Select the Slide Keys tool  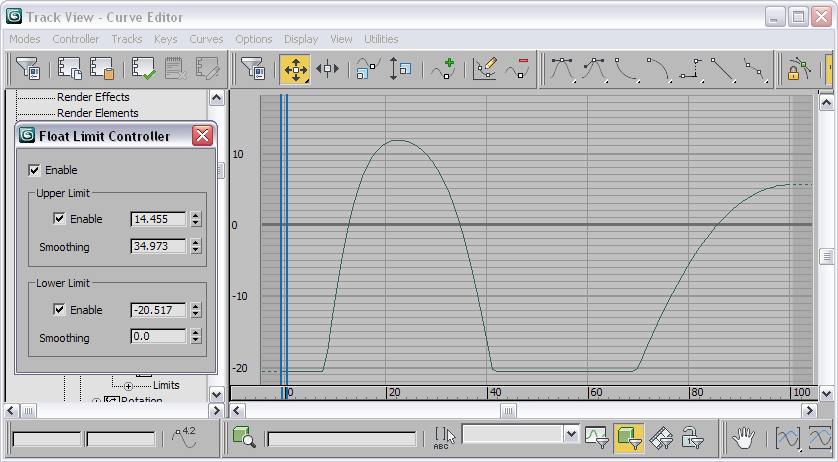coord(328,69)
